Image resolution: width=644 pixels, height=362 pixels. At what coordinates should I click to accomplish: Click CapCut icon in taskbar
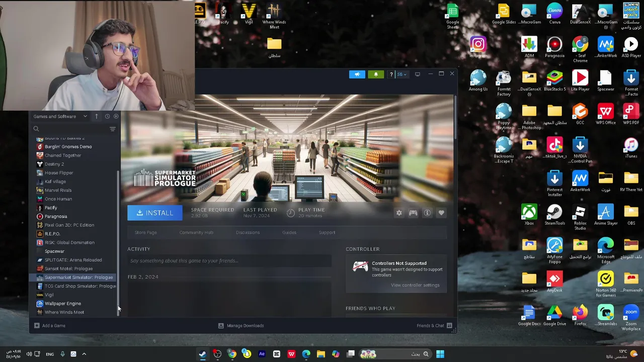[276, 354]
